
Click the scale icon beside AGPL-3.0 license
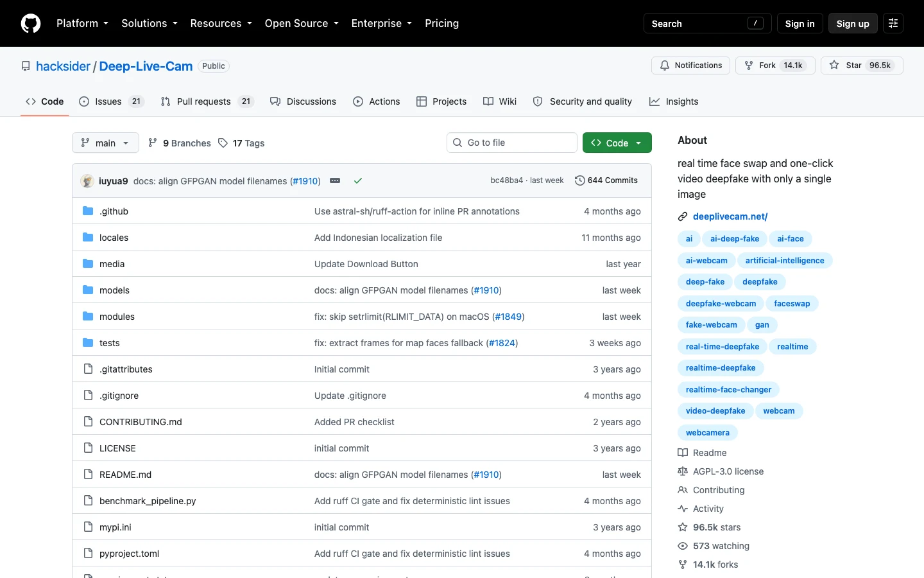(683, 471)
